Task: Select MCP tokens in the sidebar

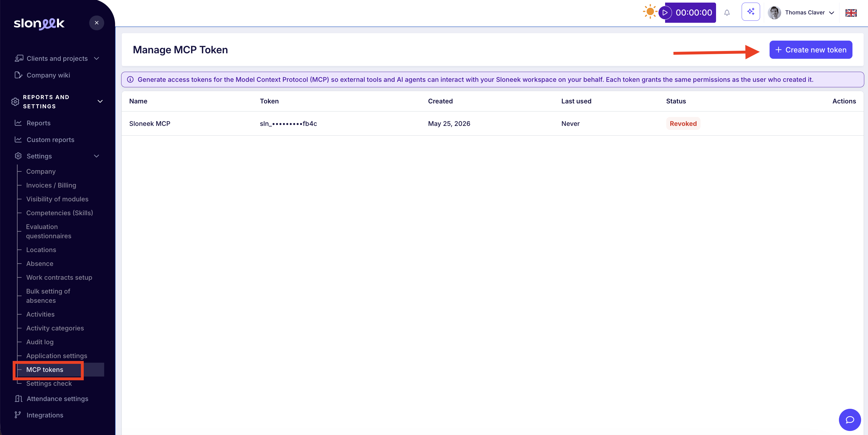Action: tap(45, 369)
